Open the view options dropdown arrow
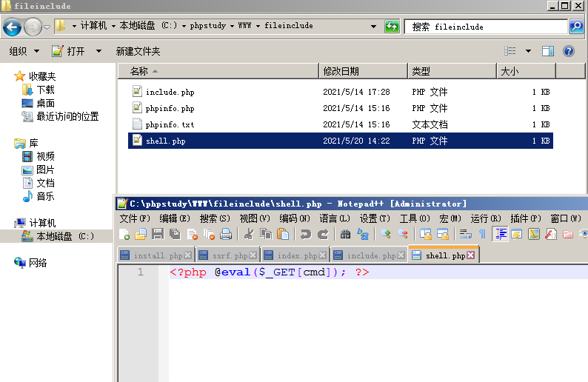The height and width of the screenshot is (382, 588). click(528, 51)
